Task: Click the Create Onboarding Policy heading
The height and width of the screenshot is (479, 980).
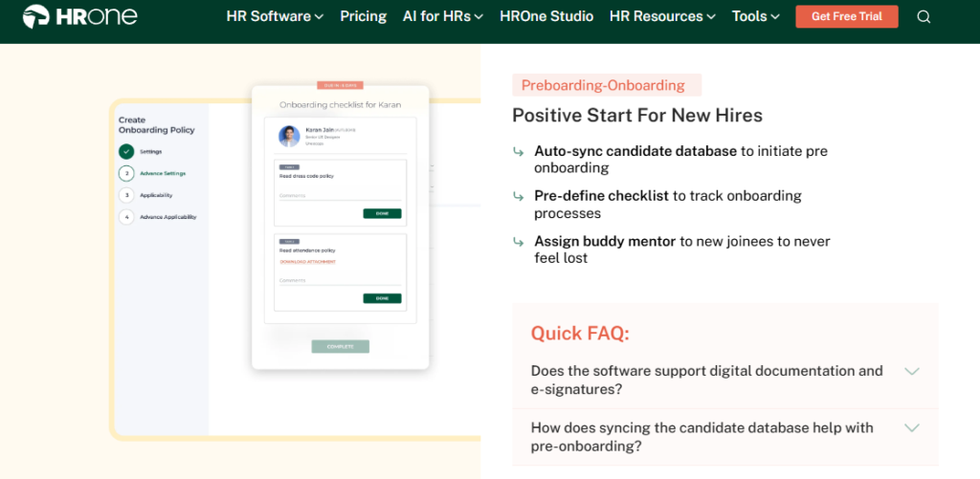Action: (x=156, y=125)
